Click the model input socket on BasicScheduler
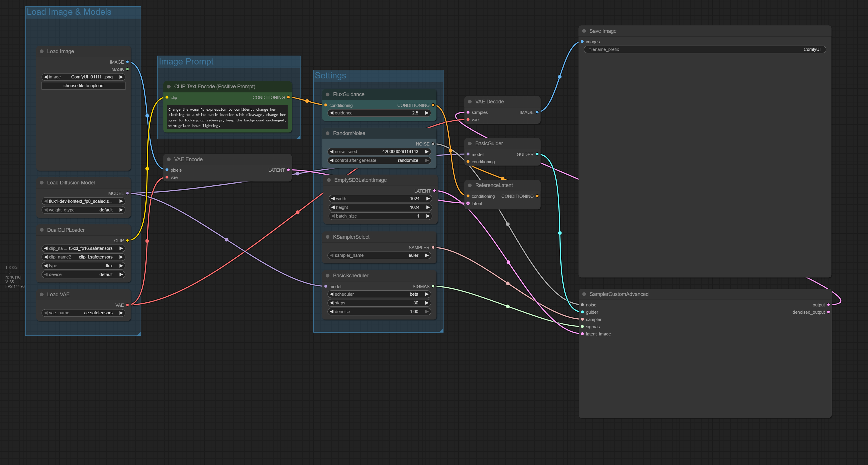This screenshot has width=868, height=465. [x=326, y=286]
